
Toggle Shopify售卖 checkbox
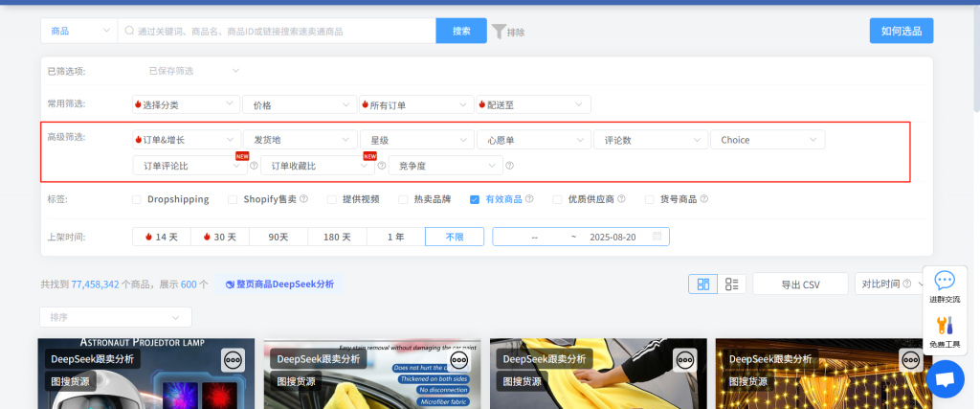233,199
